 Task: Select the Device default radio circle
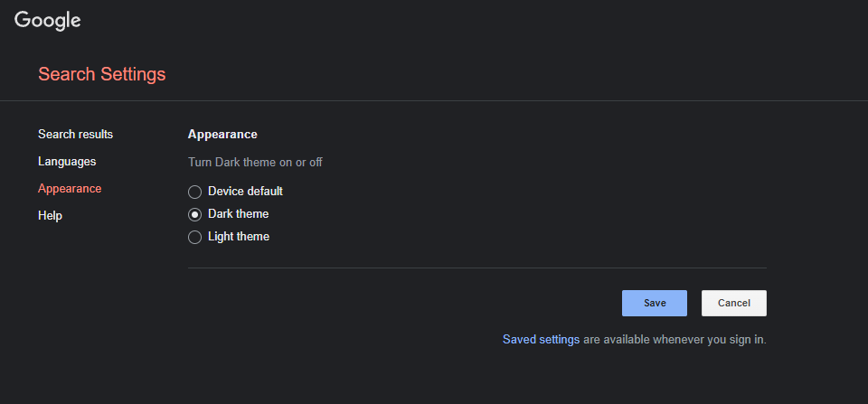[194, 192]
